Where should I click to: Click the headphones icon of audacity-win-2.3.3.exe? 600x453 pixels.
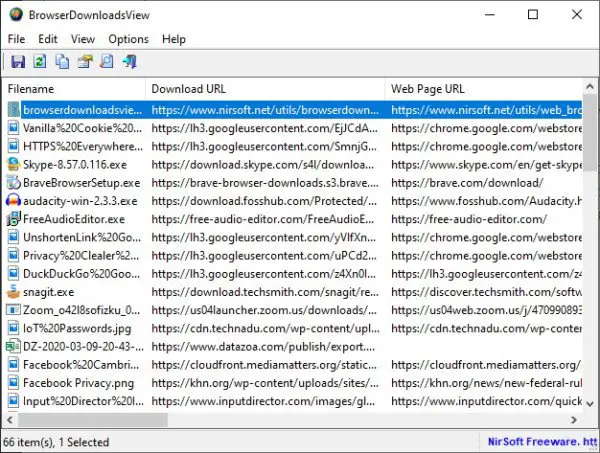point(13,201)
